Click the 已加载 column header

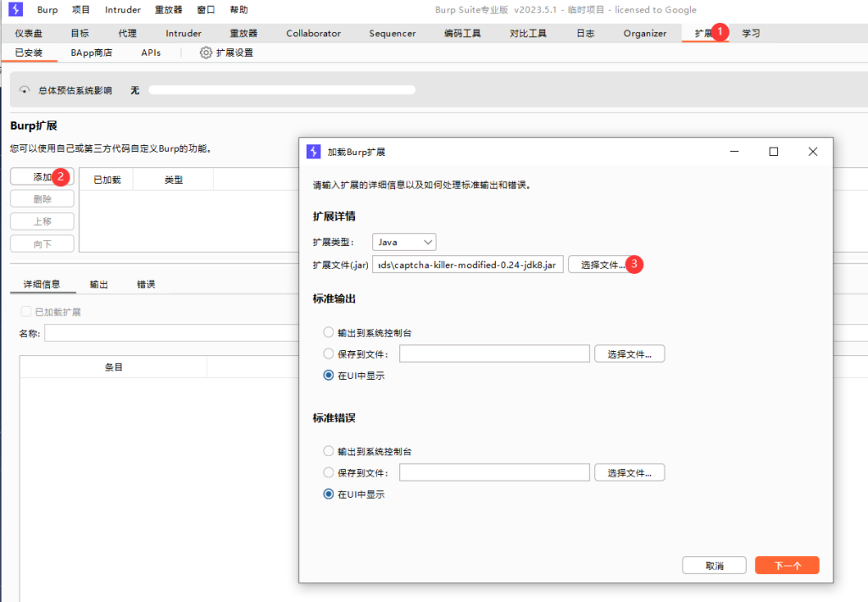click(107, 180)
